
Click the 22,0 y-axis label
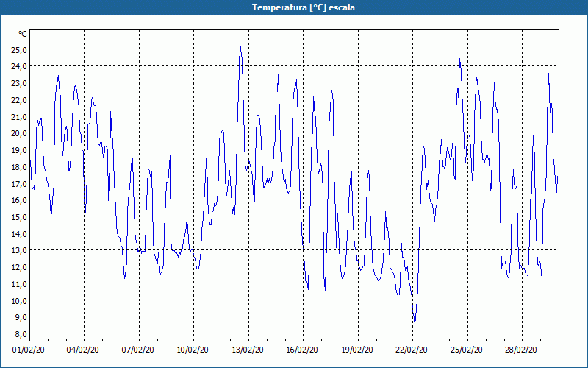pyautogui.click(x=18, y=100)
